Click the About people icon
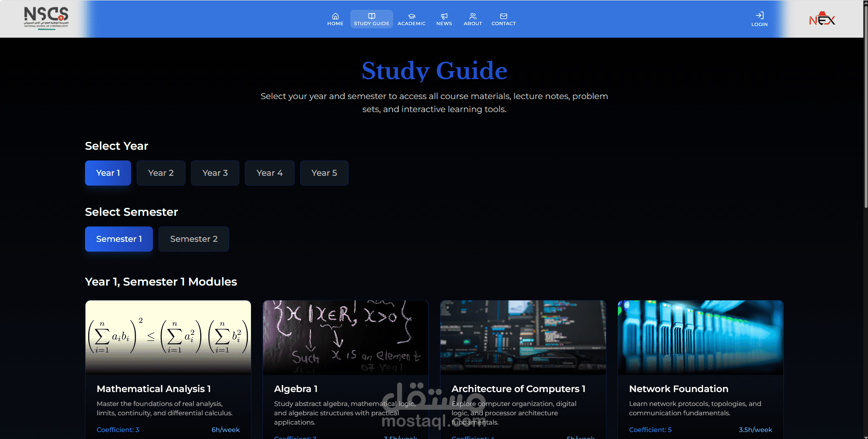This screenshot has width=868, height=439. tap(473, 16)
